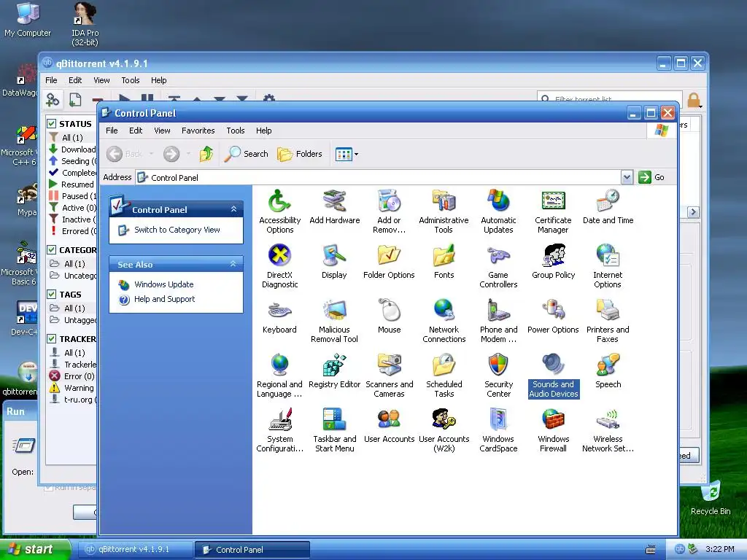
Task: Open the Address bar dropdown arrow
Action: (627, 178)
